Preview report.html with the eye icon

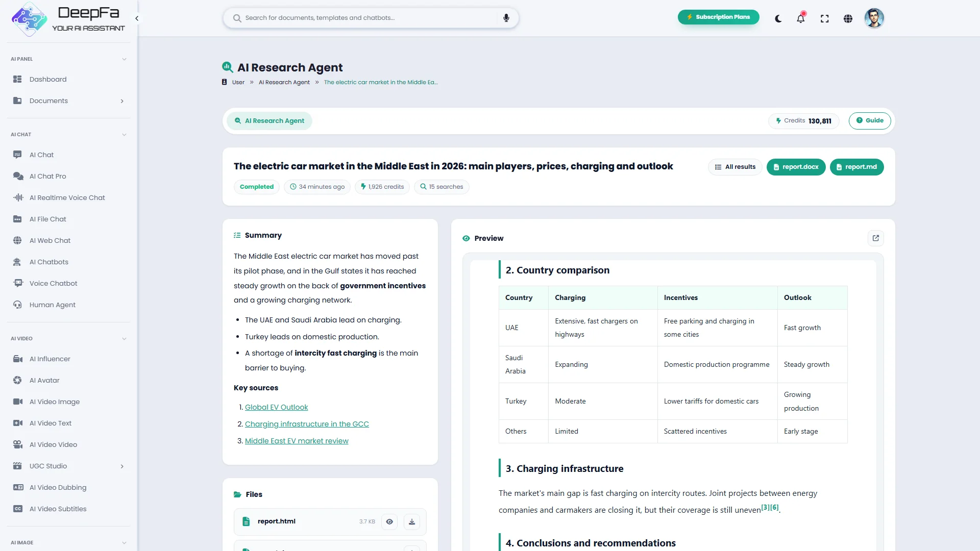[x=389, y=521]
